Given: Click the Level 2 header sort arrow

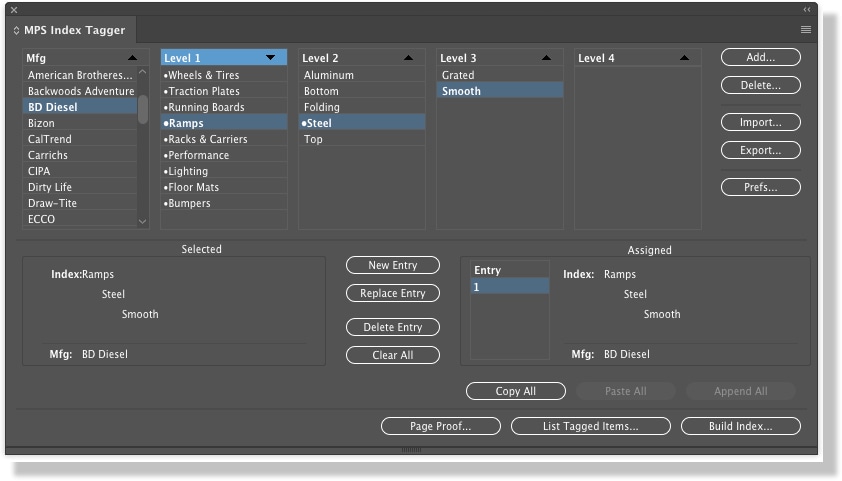Looking at the screenshot, I should [408, 58].
